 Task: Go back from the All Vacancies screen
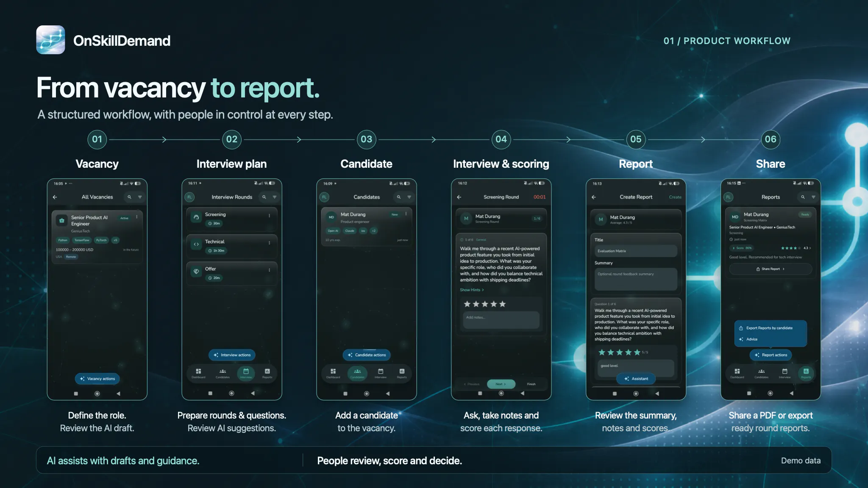pos(55,197)
